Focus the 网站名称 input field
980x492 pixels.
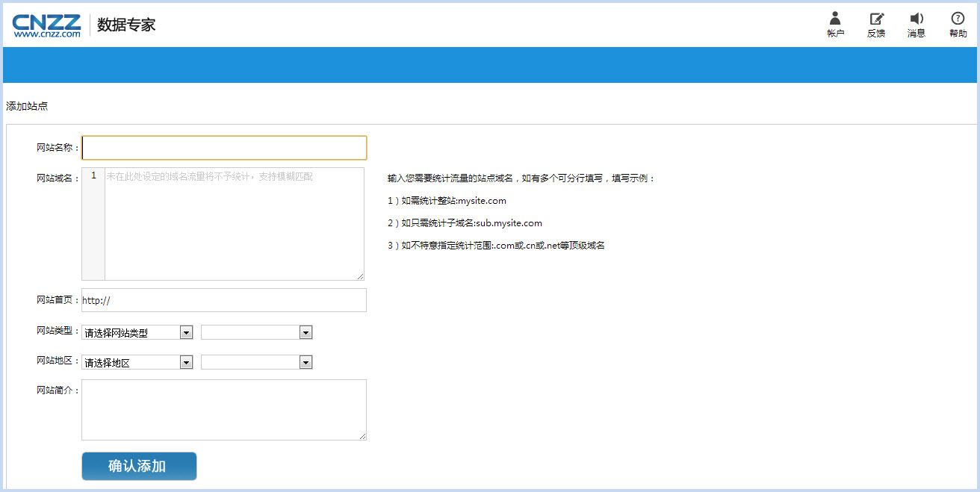(224, 148)
